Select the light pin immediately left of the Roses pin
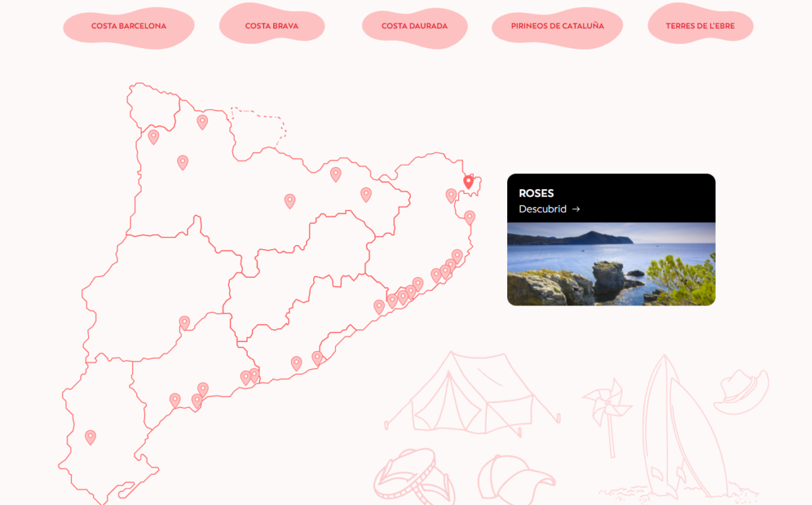 451,195
